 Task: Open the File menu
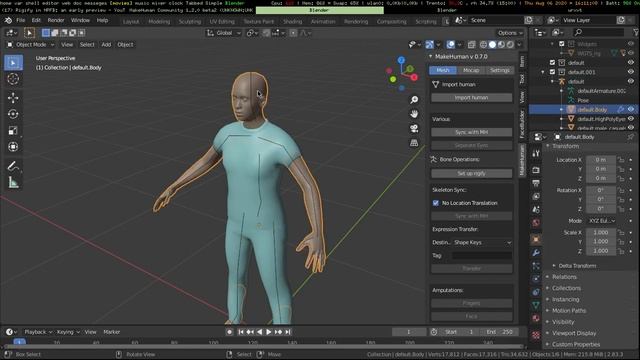20,20
